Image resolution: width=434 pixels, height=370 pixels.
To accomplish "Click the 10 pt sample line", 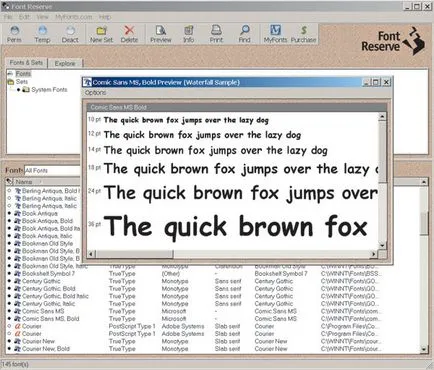I will (186, 120).
